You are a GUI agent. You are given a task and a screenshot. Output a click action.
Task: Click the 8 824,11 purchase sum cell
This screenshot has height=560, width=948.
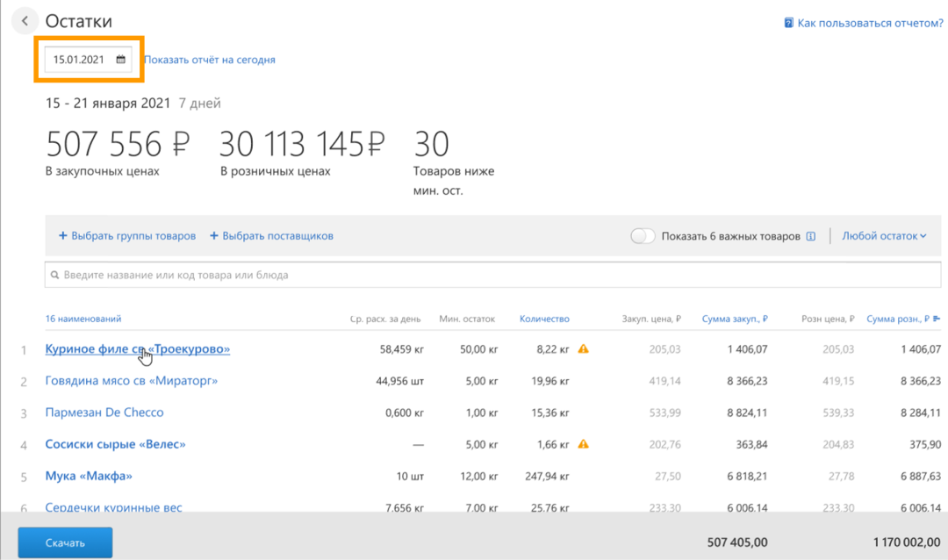coord(747,413)
